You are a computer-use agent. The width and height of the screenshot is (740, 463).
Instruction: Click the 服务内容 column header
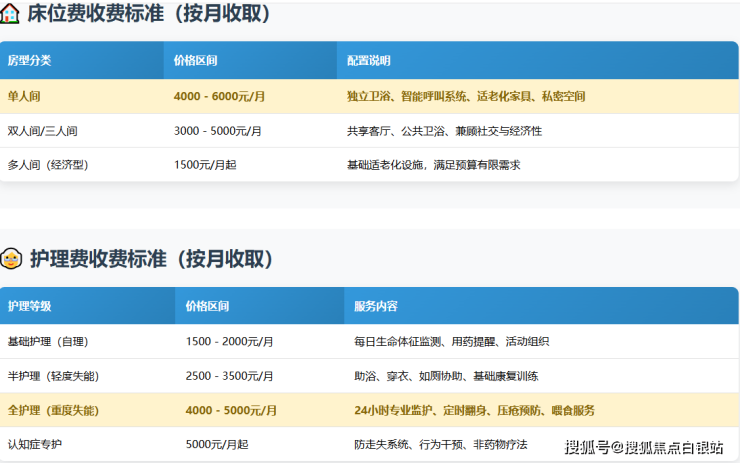(x=375, y=306)
